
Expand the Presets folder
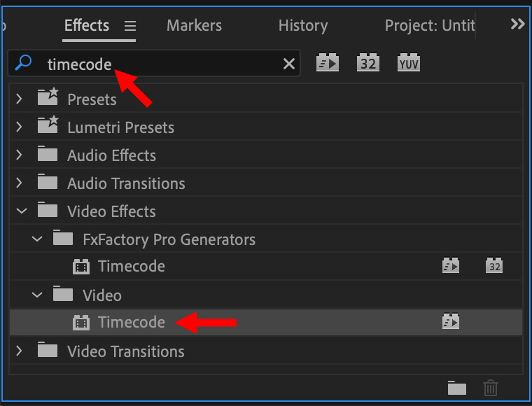click(x=20, y=99)
